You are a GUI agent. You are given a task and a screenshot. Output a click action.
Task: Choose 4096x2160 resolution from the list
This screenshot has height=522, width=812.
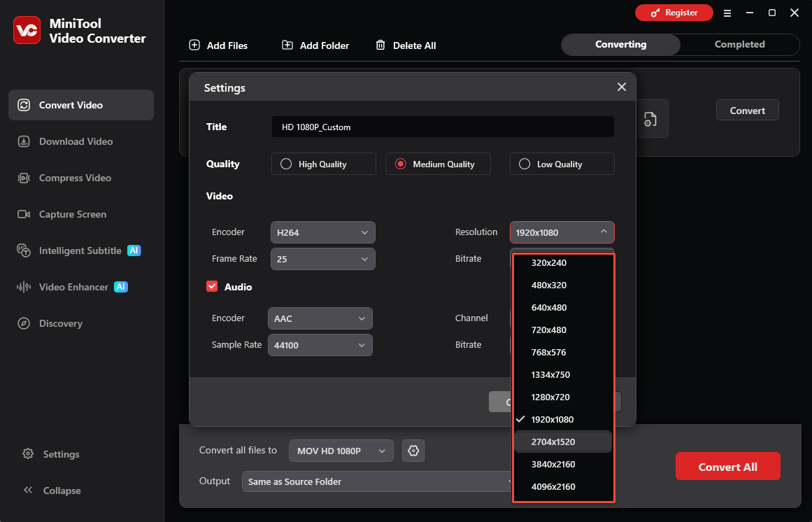click(x=563, y=486)
